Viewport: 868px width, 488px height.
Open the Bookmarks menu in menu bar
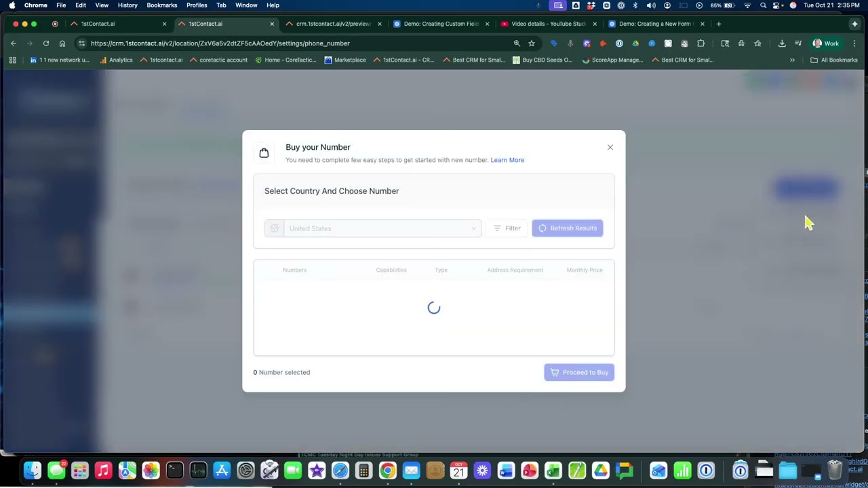(162, 5)
